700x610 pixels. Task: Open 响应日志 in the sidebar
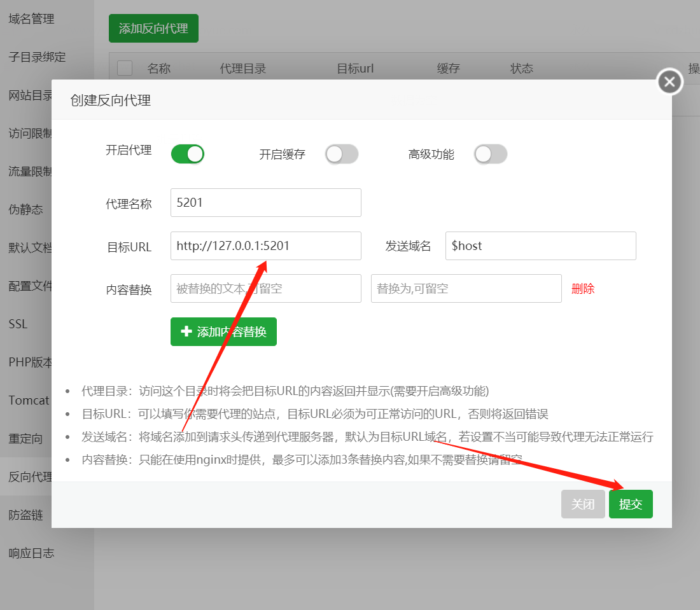pyautogui.click(x=31, y=553)
